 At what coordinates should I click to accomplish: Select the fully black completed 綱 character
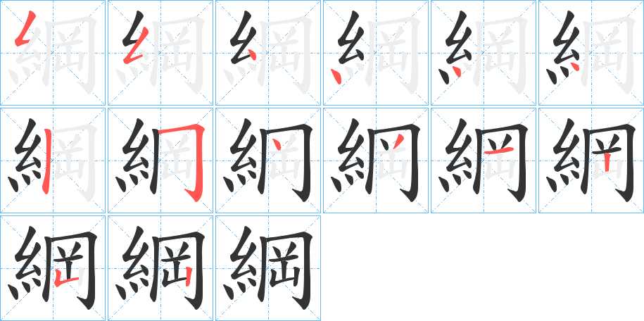[x=268, y=268]
